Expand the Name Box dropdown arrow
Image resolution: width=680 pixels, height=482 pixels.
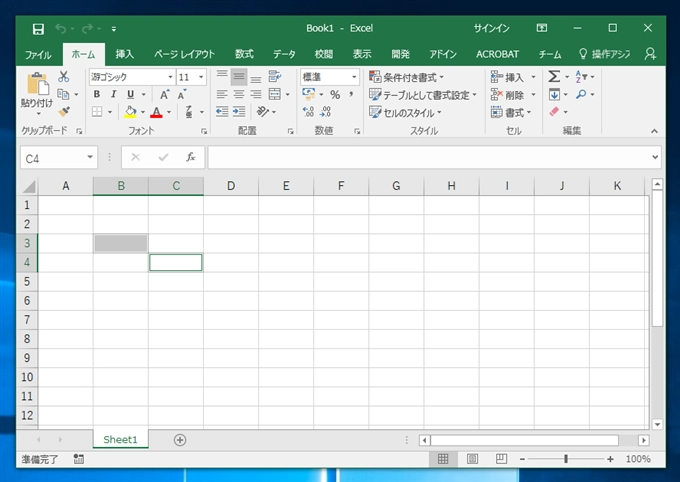pos(90,157)
